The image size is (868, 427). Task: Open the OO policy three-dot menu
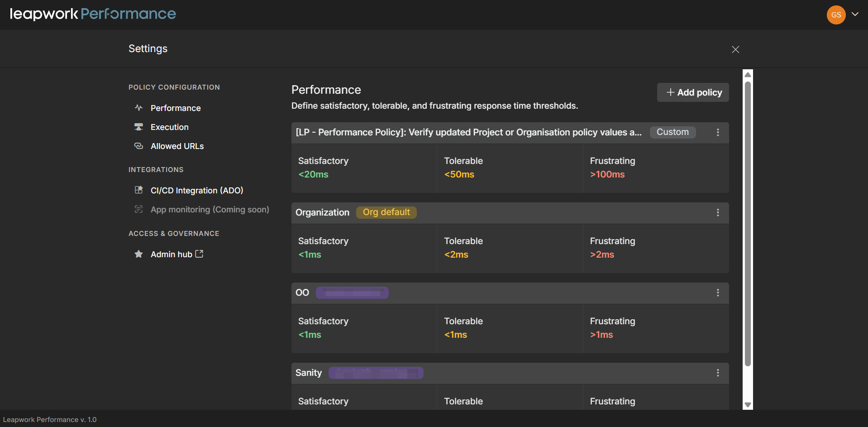pyautogui.click(x=718, y=293)
